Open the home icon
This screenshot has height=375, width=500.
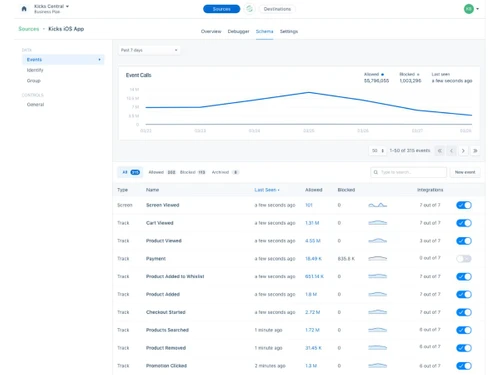coord(24,9)
